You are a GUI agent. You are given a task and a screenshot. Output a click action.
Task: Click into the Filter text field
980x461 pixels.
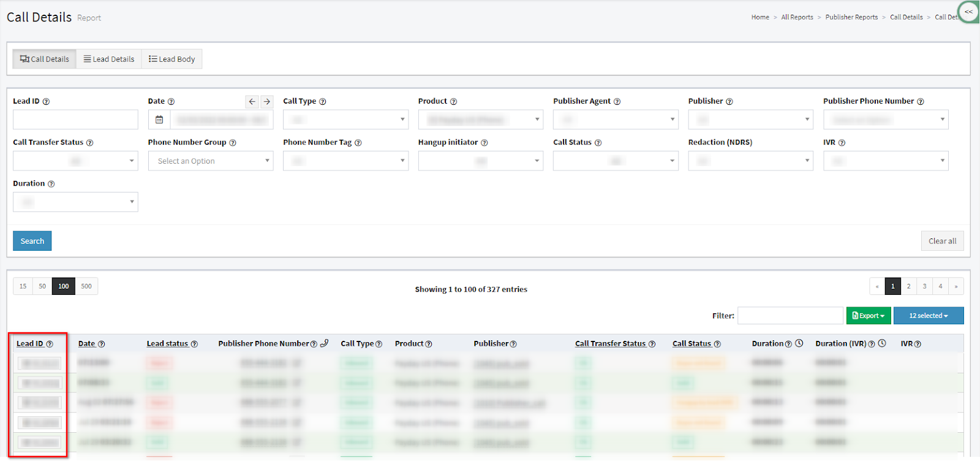(x=790, y=316)
